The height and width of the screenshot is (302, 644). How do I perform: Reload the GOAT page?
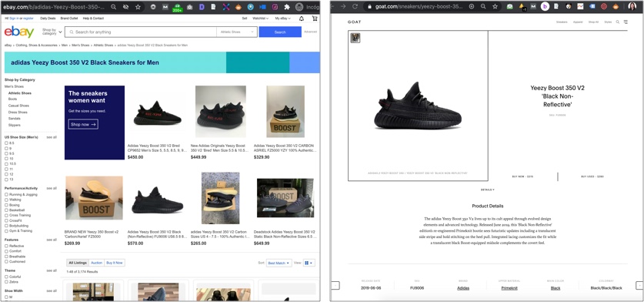point(355,7)
